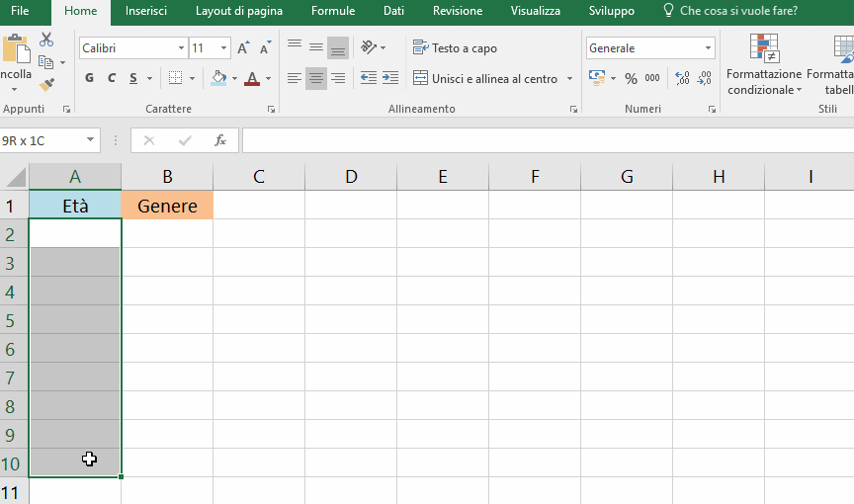Click the Format Painter brush icon
The width and height of the screenshot is (854, 504).
pos(46,84)
